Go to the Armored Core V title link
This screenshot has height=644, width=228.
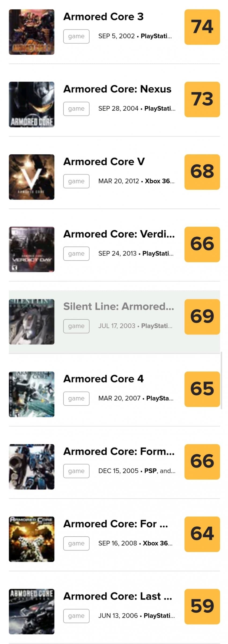tap(104, 162)
